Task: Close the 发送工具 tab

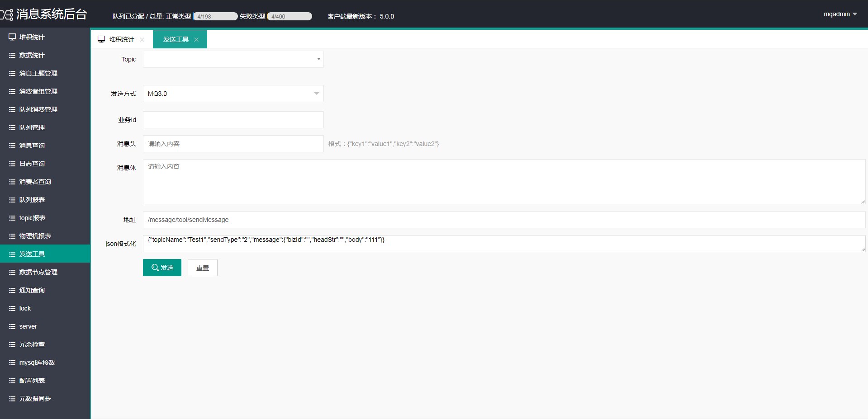Action: (x=196, y=40)
